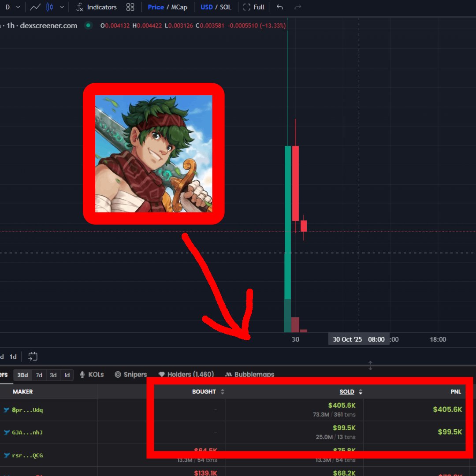Click the $405.6K PNL value
The width and height of the screenshot is (476, 476).
tap(447, 409)
